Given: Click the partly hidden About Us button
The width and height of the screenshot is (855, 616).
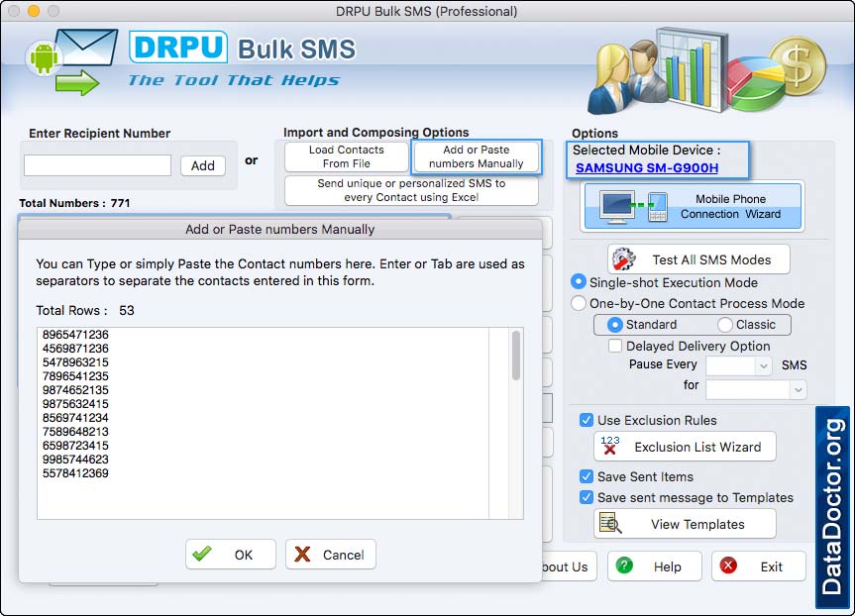Looking at the screenshot, I should click(x=570, y=566).
